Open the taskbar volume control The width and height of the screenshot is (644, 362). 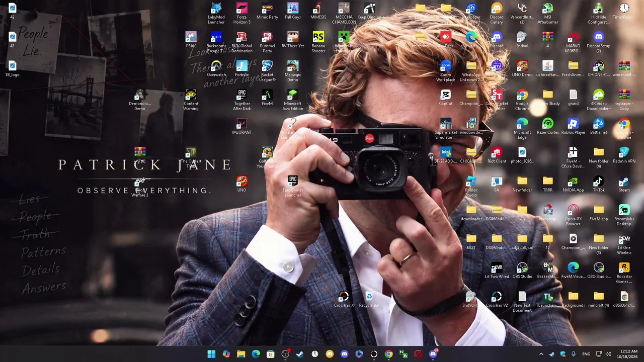point(608,354)
